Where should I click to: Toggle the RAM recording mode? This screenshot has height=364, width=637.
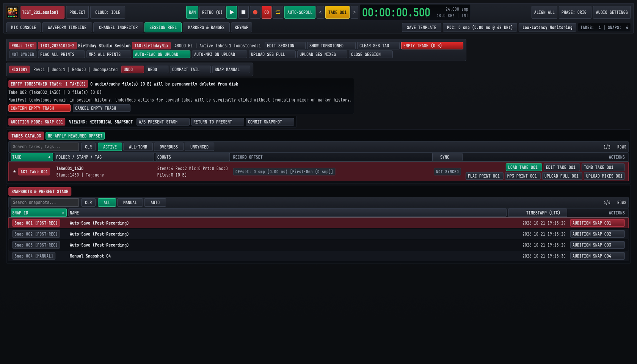pos(192,12)
